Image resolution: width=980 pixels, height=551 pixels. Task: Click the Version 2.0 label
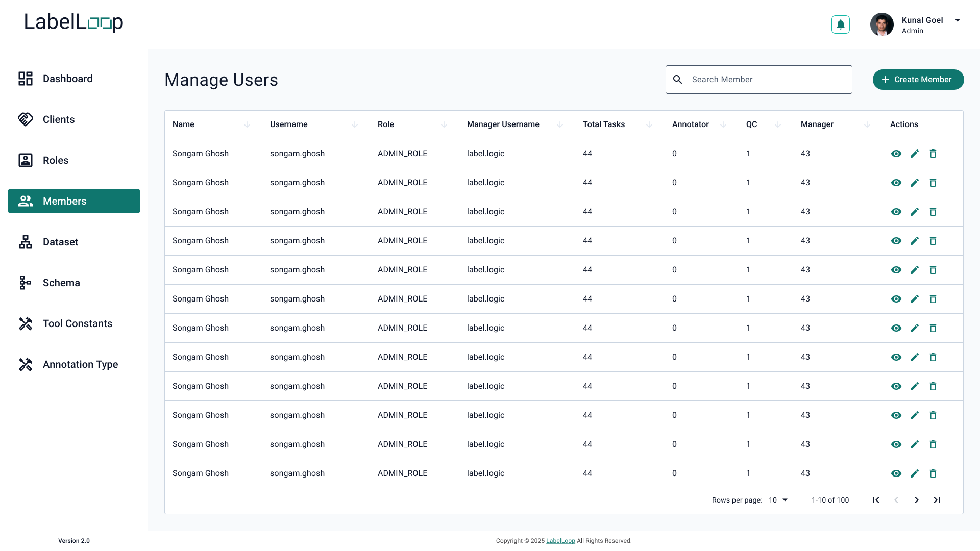click(x=74, y=541)
